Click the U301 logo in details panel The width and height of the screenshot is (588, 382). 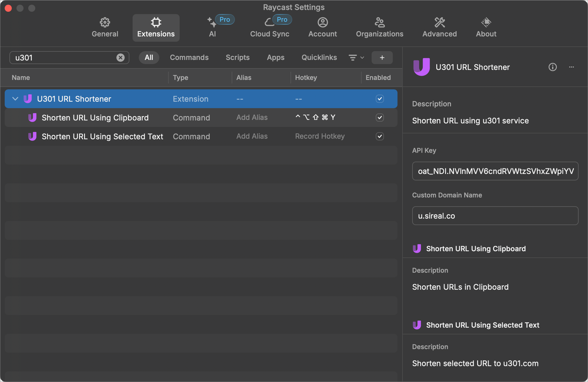[421, 67]
